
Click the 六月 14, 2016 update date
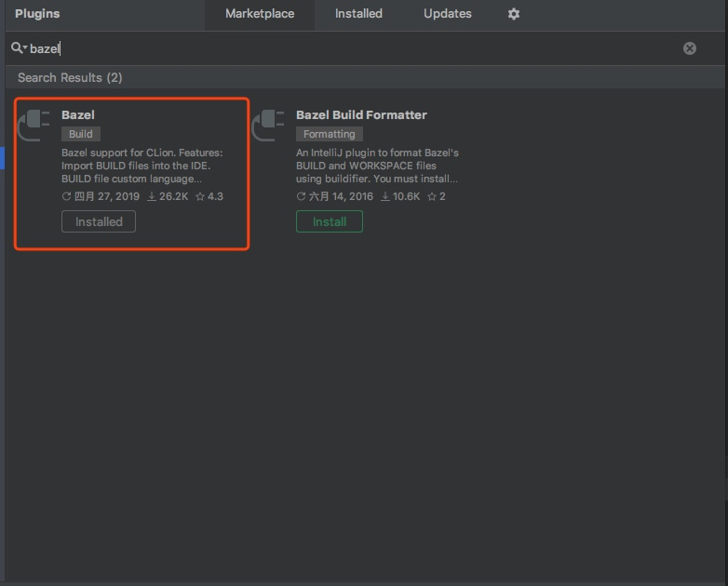[335, 196]
